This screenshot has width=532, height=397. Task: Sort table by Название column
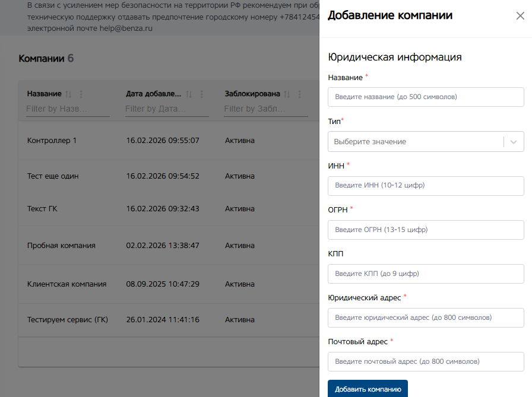click(x=68, y=94)
